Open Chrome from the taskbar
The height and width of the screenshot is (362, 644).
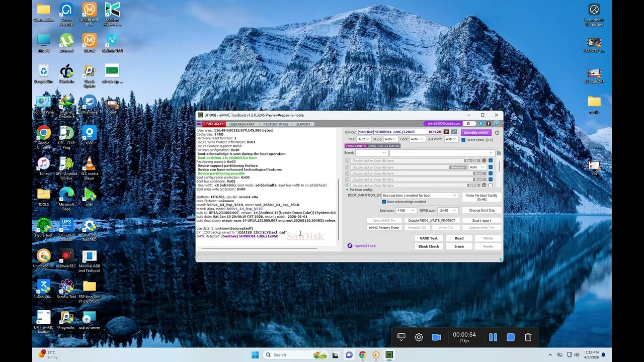362,355
